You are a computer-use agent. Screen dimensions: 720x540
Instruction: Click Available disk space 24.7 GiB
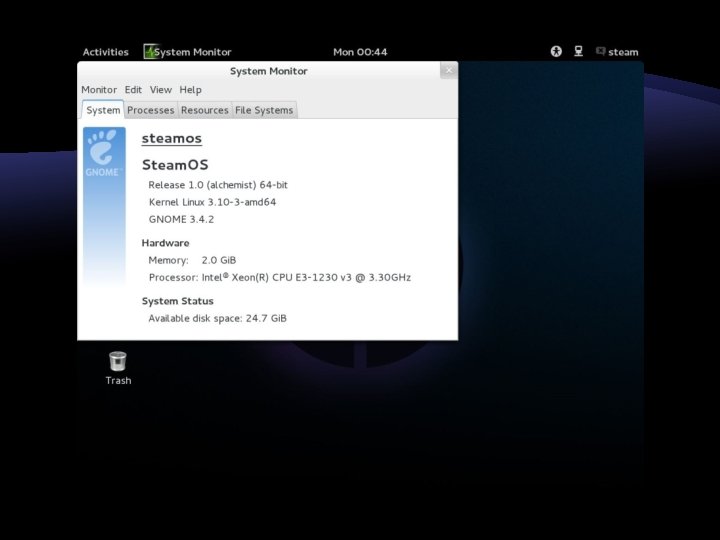[217, 318]
